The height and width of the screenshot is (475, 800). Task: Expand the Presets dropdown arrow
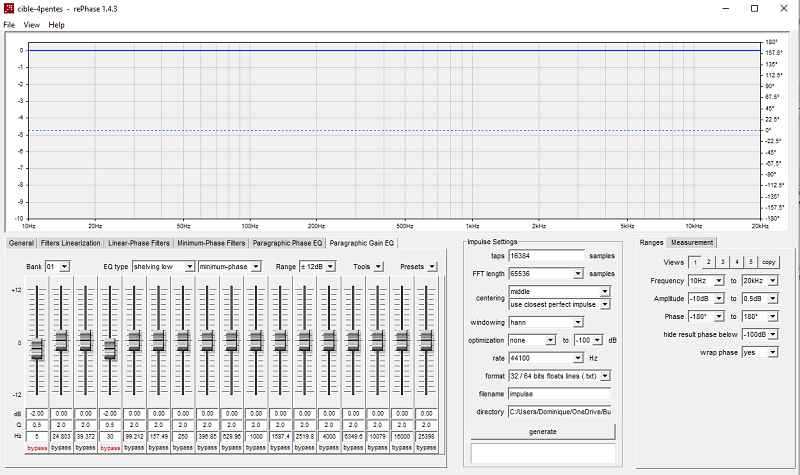tap(432, 267)
